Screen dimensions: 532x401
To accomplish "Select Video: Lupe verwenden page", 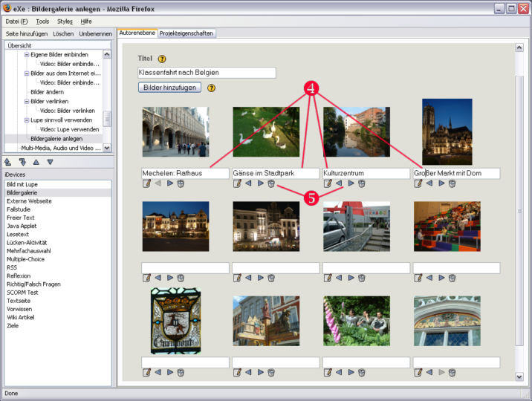I will (70, 129).
